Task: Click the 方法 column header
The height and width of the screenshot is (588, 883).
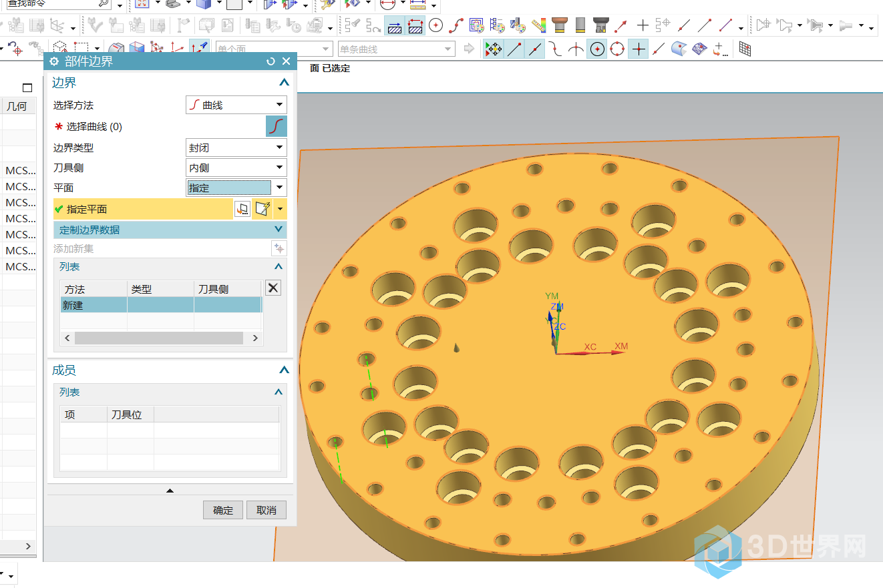Action: [94, 289]
